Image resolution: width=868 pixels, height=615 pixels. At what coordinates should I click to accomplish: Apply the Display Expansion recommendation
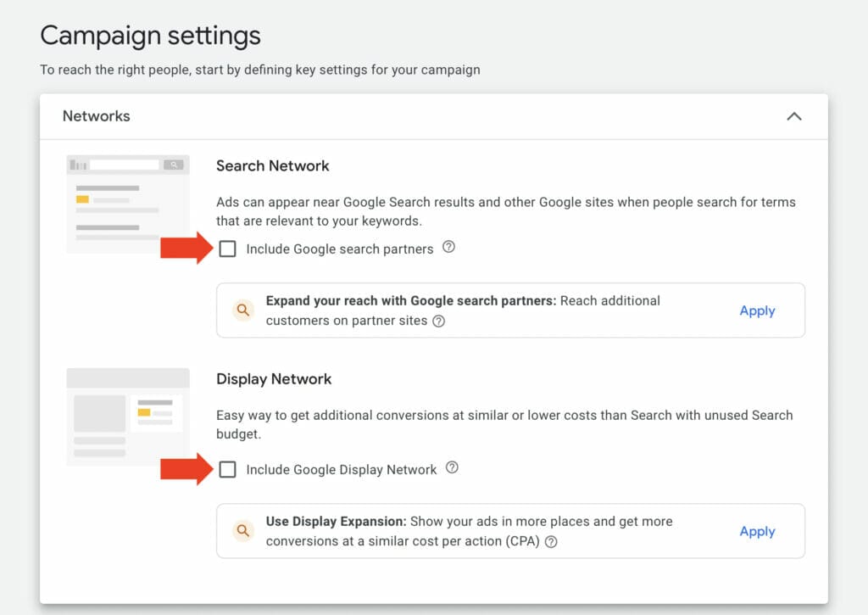(757, 531)
